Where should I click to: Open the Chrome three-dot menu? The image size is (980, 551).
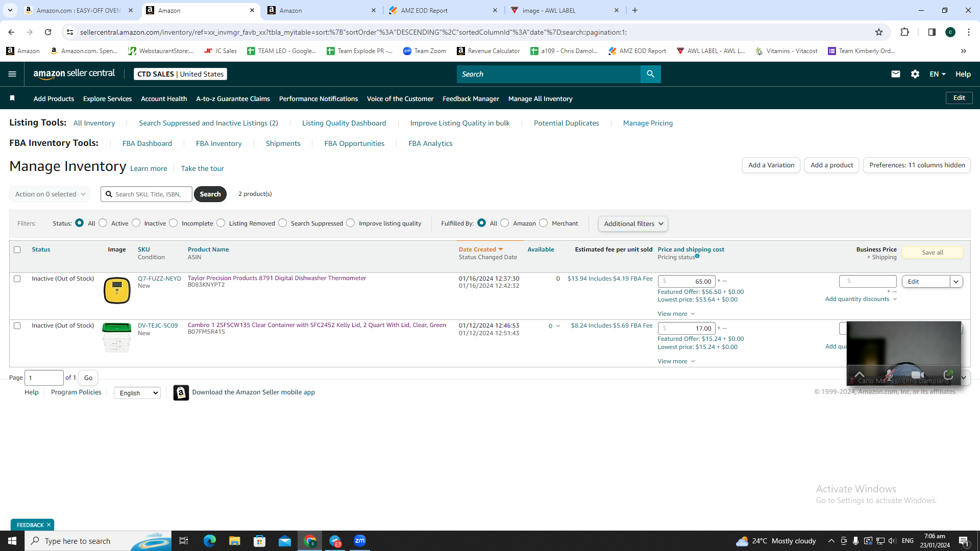point(969,32)
